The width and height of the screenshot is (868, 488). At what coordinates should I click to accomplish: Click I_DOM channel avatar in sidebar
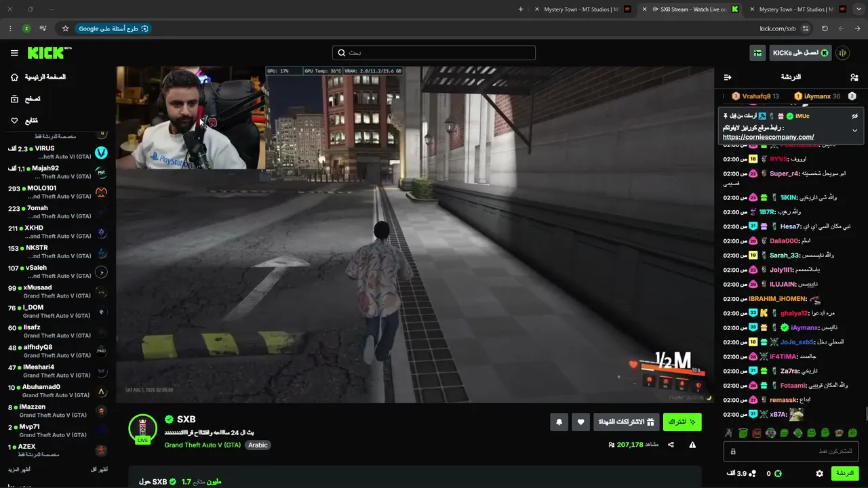tap(101, 312)
